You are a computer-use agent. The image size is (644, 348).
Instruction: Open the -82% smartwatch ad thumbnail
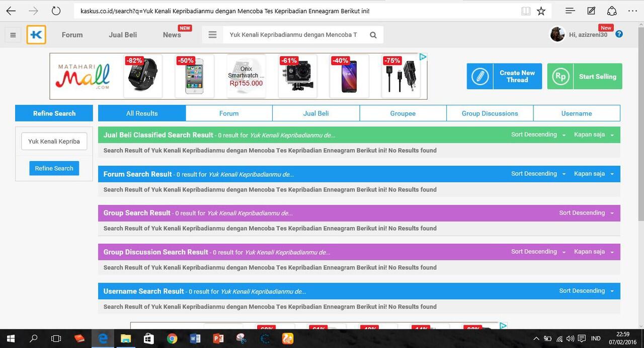pyautogui.click(x=143, y=76)
